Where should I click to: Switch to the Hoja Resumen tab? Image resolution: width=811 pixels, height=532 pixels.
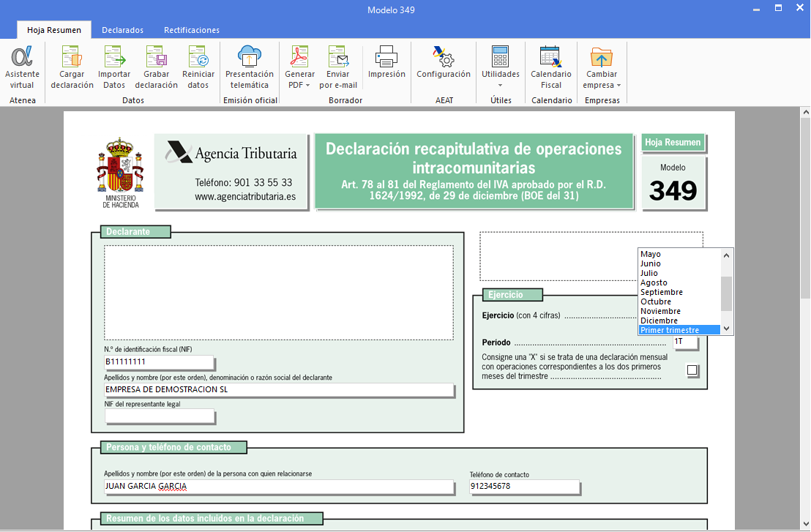tap(54, 30)
